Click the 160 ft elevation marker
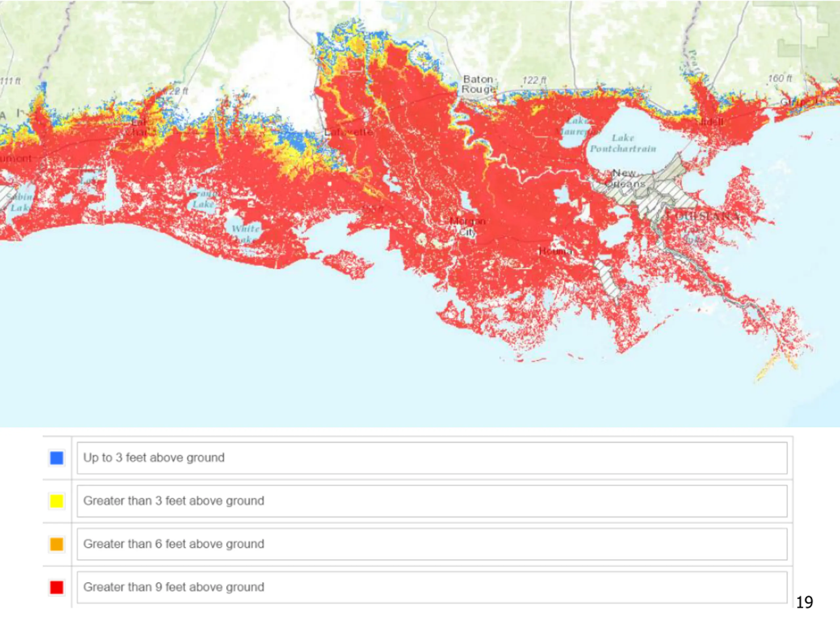 [780, 78]
